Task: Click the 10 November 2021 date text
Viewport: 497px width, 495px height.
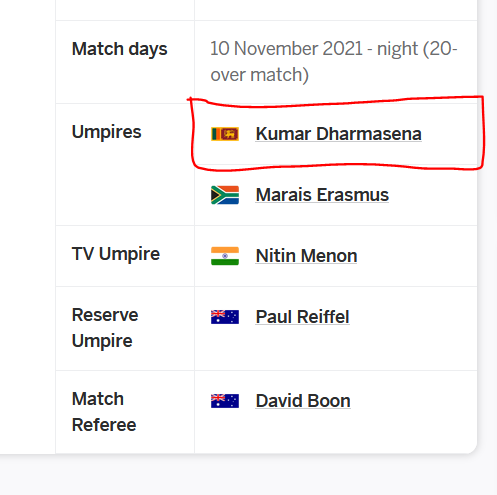Action: (x=286, y=49)
